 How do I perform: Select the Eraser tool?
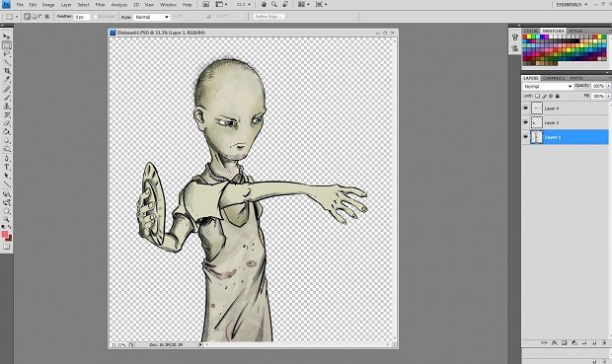click(7, 123)
